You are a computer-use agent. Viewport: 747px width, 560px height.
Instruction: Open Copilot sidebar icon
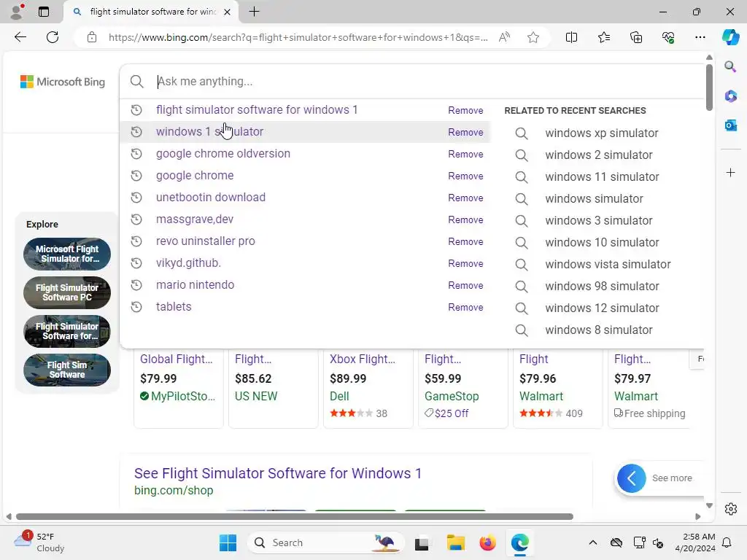click(x=730, y=37)
